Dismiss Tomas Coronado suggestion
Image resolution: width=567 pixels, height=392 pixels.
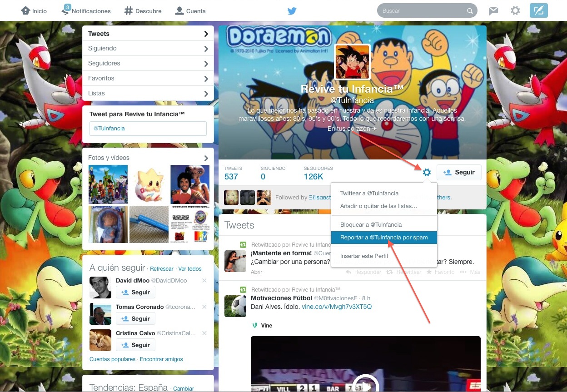[204, 307]
